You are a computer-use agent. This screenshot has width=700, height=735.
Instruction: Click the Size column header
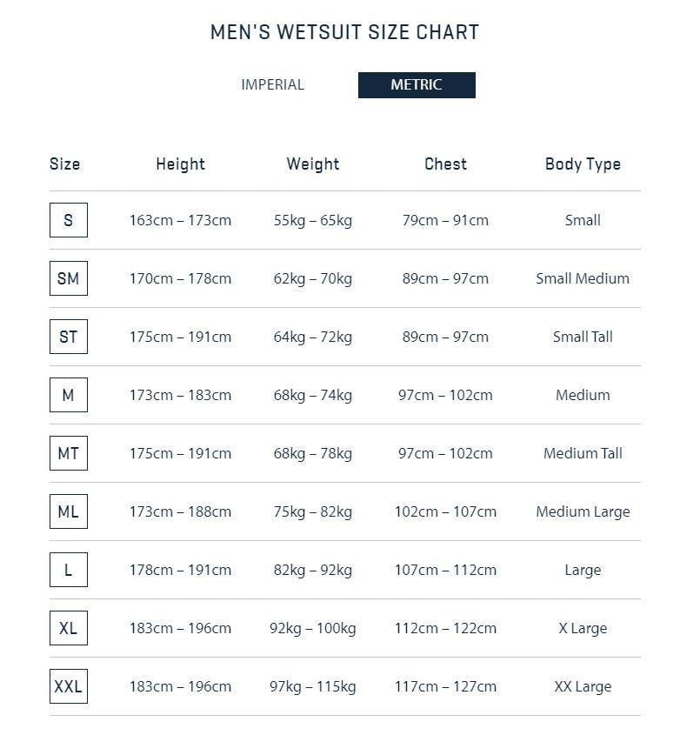coord(64,164)
